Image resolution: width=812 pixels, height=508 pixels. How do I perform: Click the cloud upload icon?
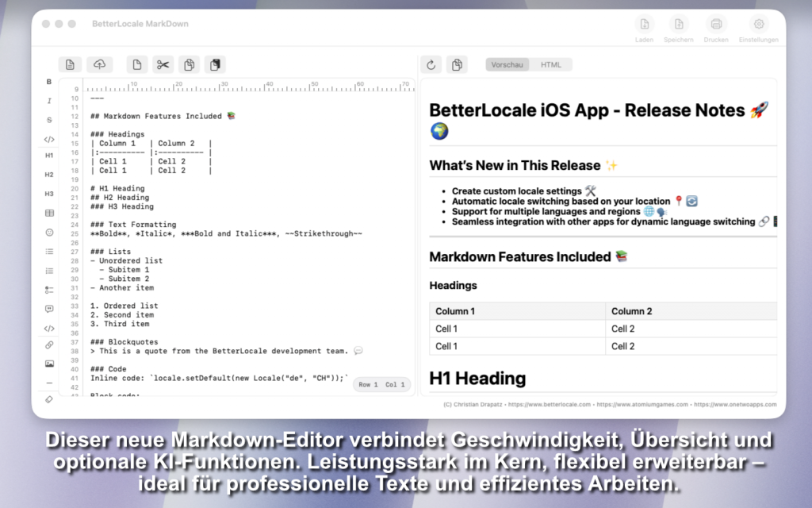click(99, 65)
